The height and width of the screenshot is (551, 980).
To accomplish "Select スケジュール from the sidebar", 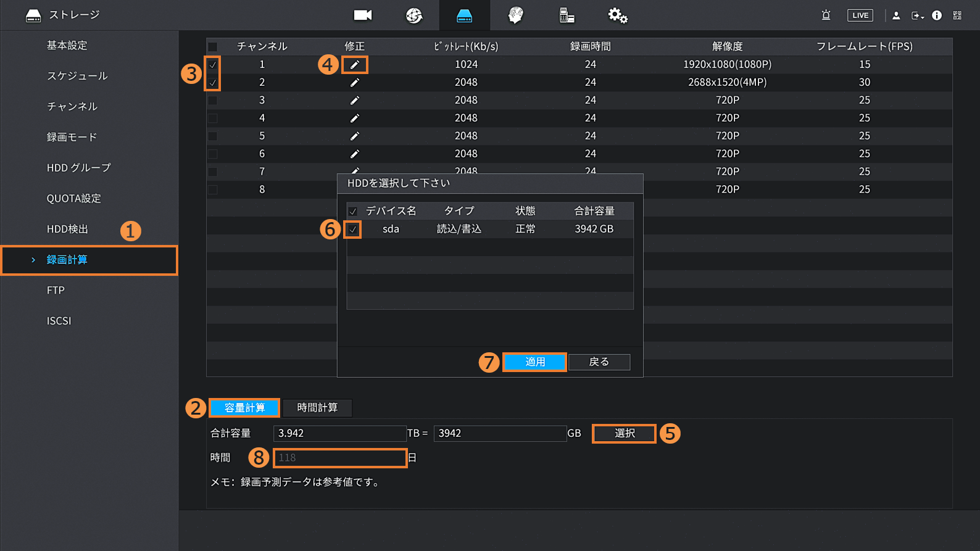I will coord(77,76).
